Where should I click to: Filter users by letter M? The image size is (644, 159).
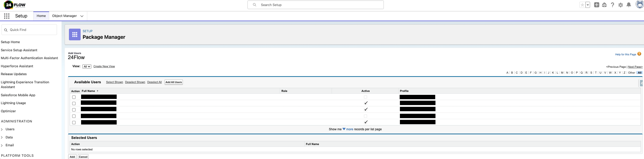(x=562, y=73)
